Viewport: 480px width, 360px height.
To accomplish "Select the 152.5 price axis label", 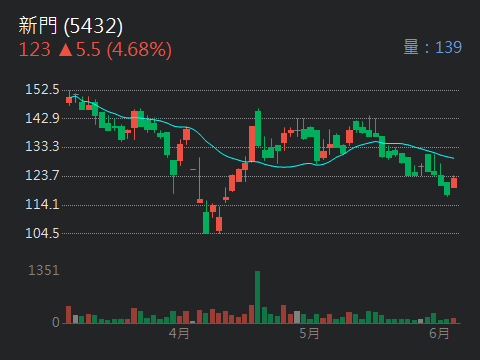I will pos(42,89).
